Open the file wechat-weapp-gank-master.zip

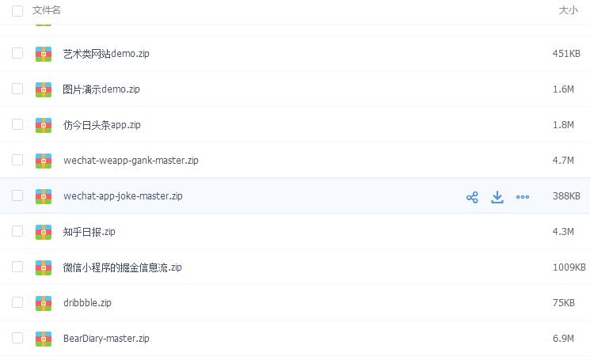131,161
